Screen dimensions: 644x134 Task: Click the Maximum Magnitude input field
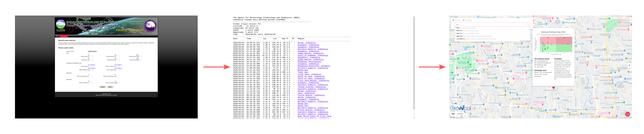[x=117, y=76]
